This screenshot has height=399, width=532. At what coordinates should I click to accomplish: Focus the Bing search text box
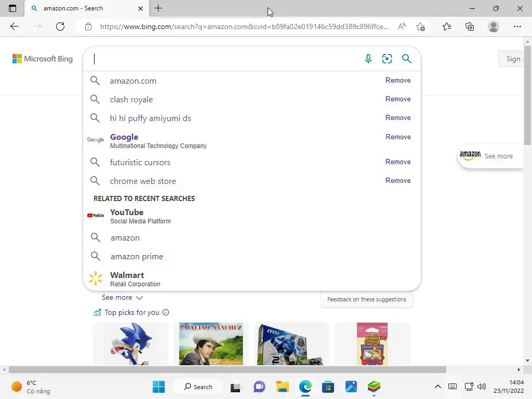[x=224, y=59]
